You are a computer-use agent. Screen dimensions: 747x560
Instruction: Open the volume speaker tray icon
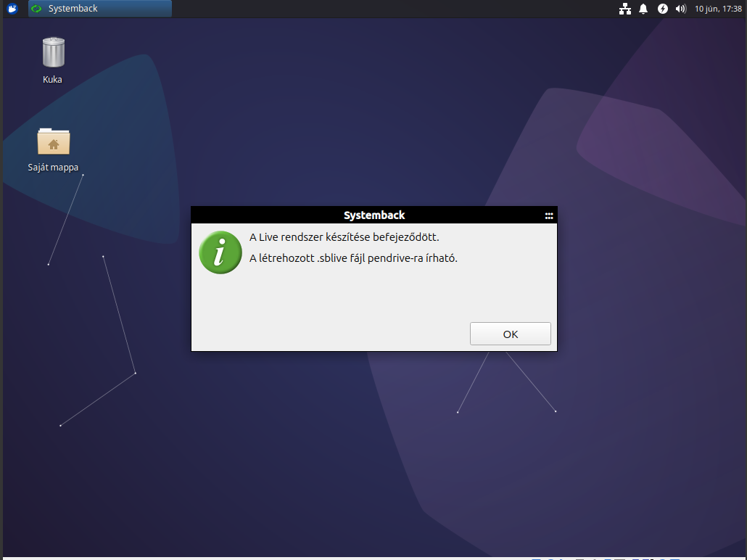tap(681, 9)
